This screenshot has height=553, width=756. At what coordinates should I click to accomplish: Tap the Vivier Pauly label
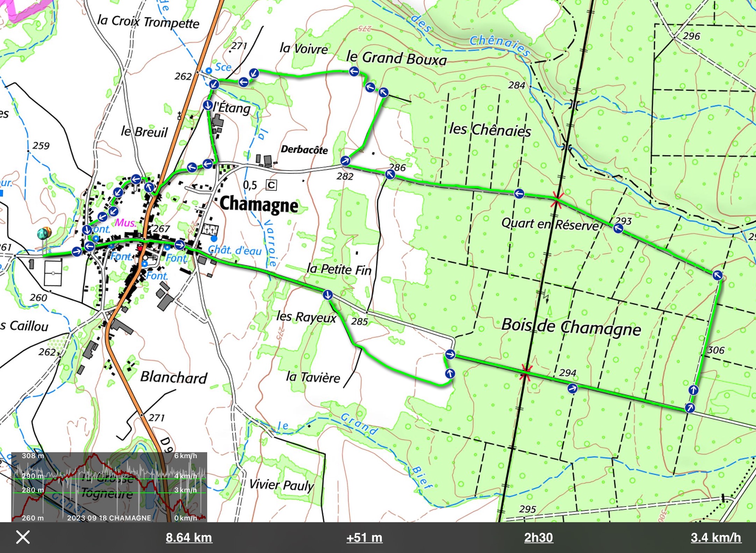point(281,485)
